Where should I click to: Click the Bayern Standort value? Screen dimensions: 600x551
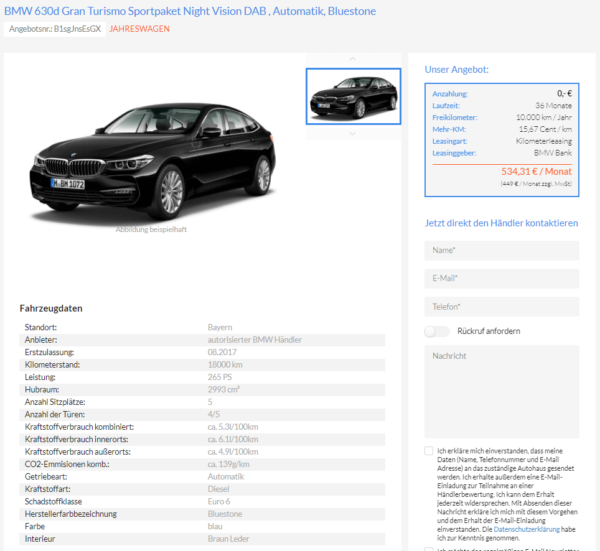point(220,328)
